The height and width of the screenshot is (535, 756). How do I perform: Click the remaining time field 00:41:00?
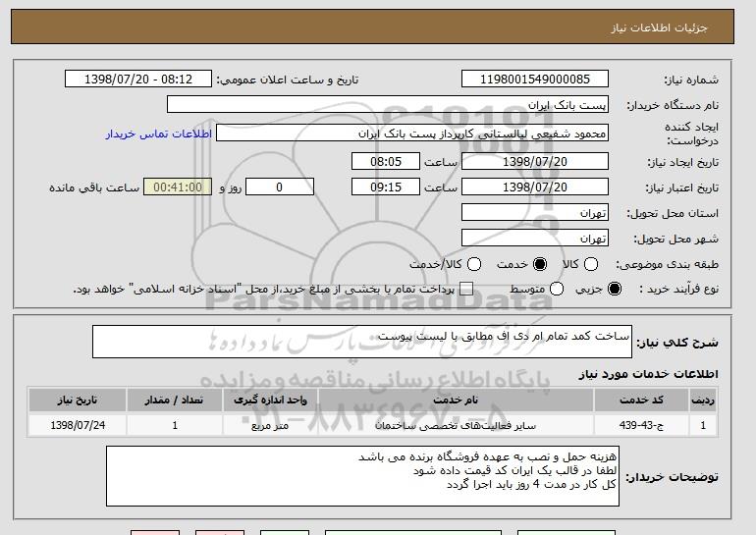(x=178, y=187)
